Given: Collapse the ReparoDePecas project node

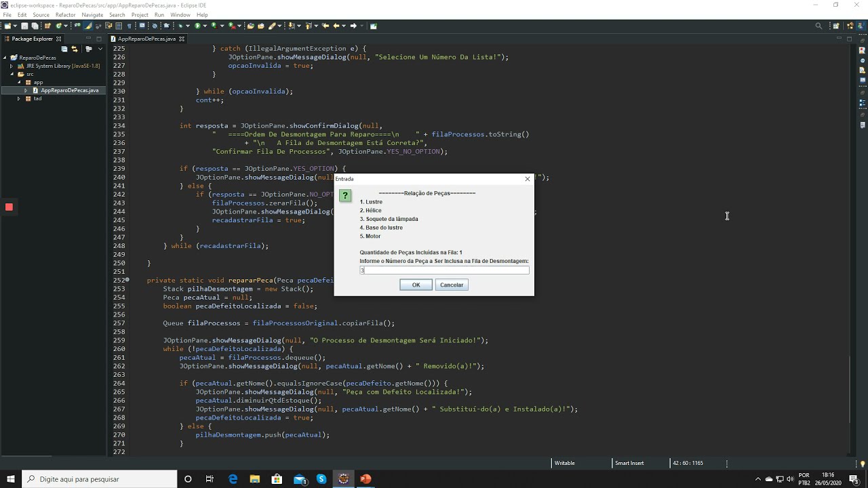Looking at the screenshot, I should (x=4, y=58).
